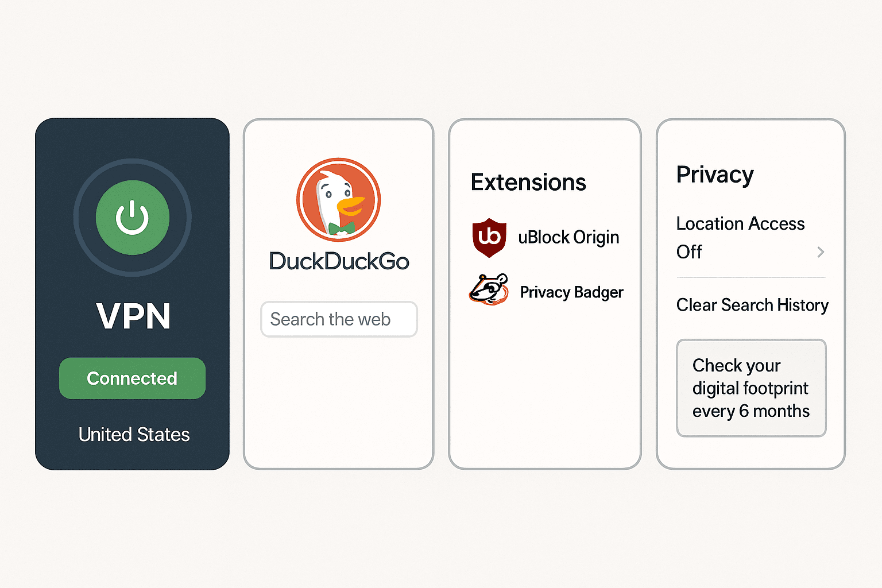The image size is (882, 588).
Task: Click the Privacy Badger badger icon
Action: pyautogui.click(x=489, y=289)
